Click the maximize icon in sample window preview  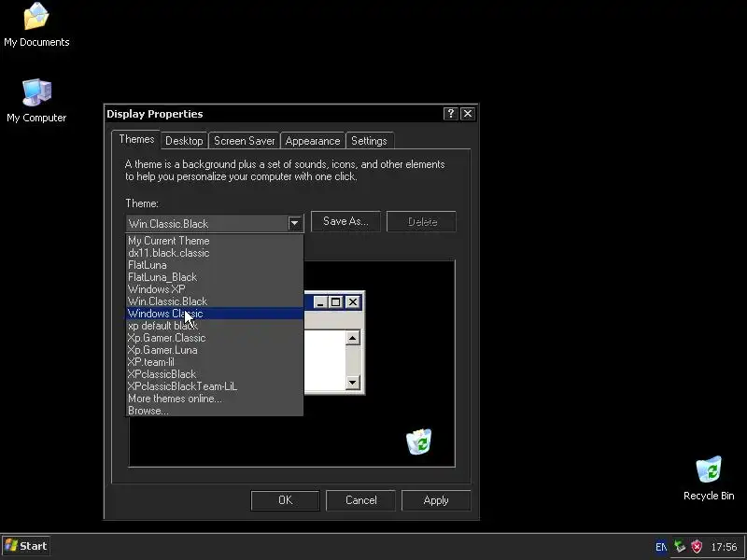point(335,301)
